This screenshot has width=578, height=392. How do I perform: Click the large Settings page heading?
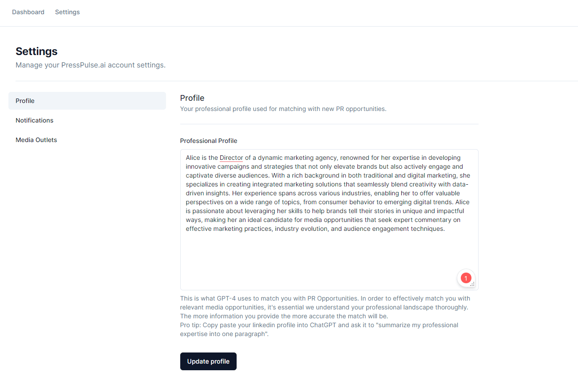tap(36, 51)
